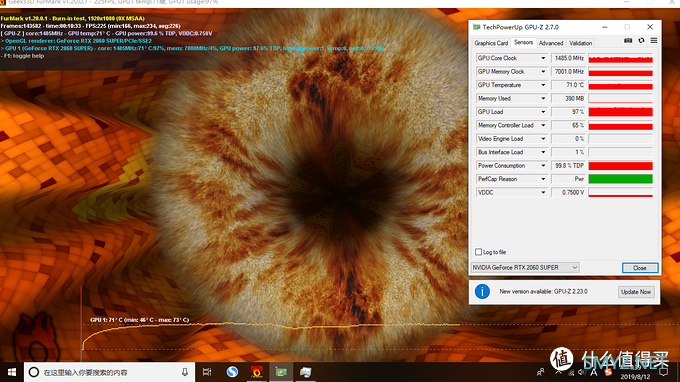Viewport: 680px width, 382px height.
Task: Open the GPU-Z hamburger menu
Action: [654, 40]
